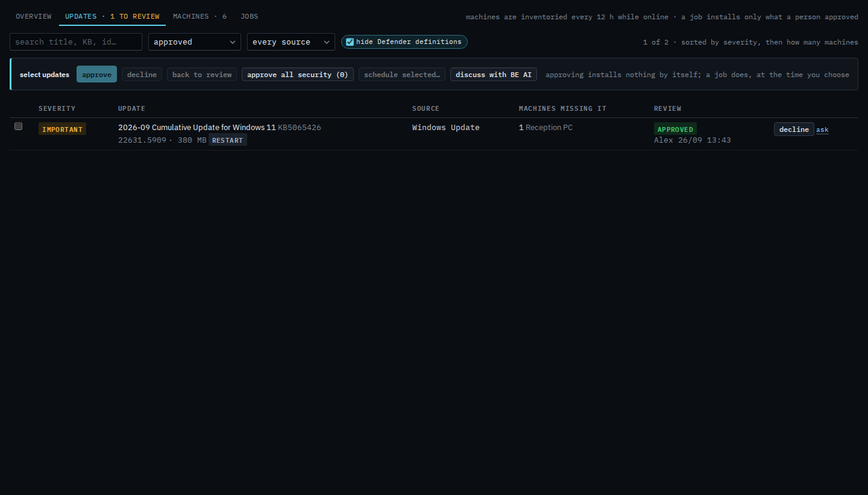Screen dimensions: 868x495
Task: Select the Updates tab
Action: coord(112,16)
